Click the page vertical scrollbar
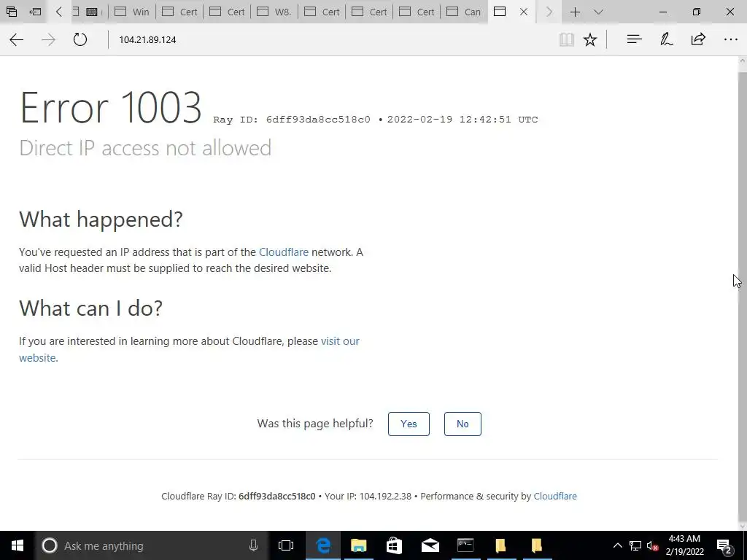Image resolution: width=747 pixels, height=560 pixels. [x=742, y=293]
